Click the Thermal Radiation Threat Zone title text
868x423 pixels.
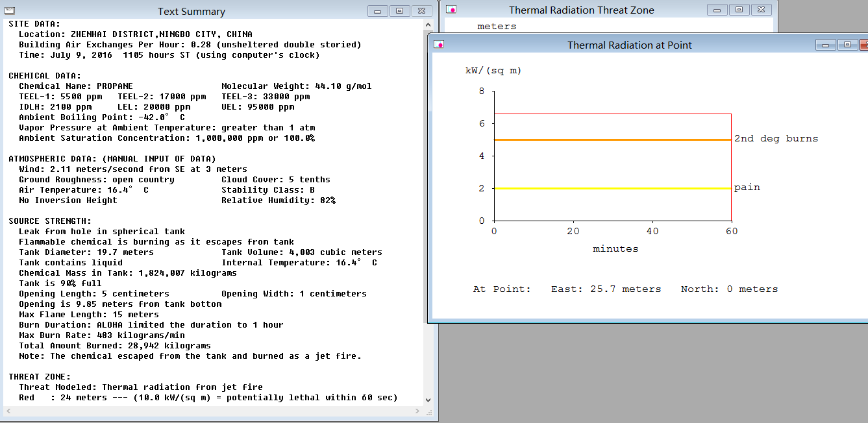pyautogui.click(x=581, y=10)
